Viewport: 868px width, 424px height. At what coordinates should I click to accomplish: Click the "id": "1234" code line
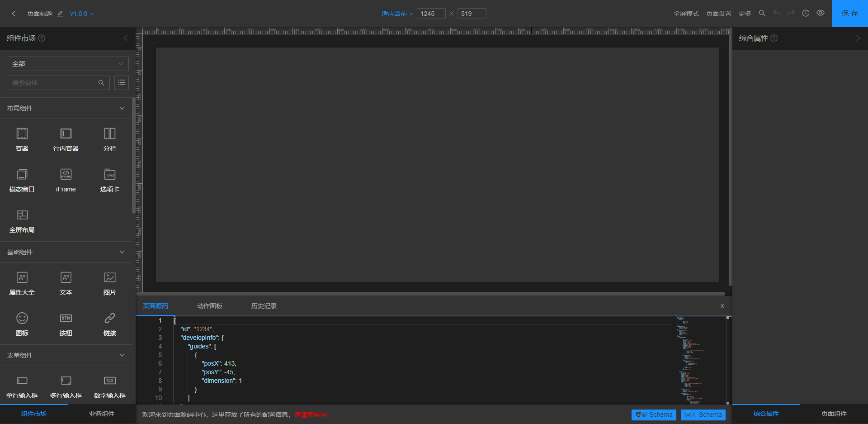point(197,329)
